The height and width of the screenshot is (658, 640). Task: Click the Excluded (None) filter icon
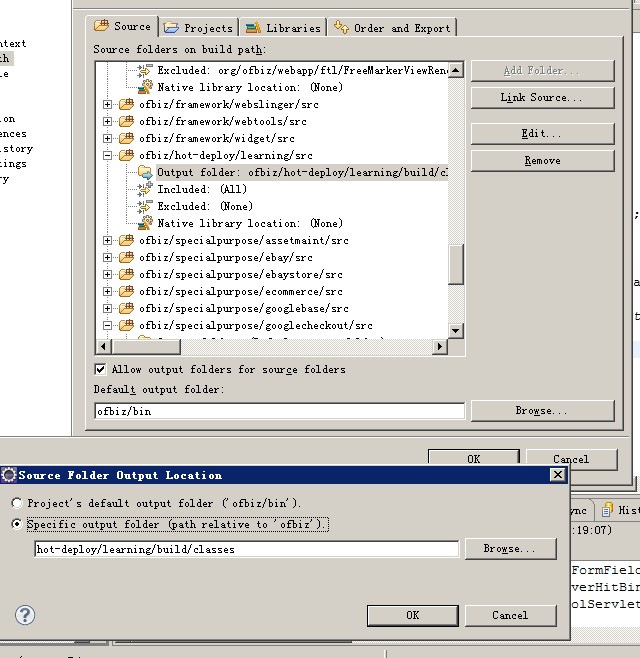(x=145, y=206)
